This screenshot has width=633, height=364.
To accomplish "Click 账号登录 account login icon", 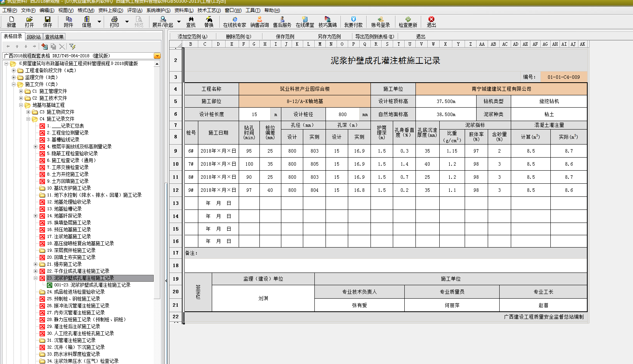I will pyautogui.click(x=380, y=22).
